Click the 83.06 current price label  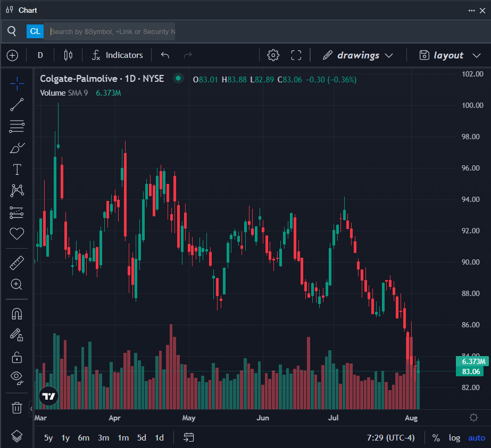pyautogui.click(x=471, y=371)
